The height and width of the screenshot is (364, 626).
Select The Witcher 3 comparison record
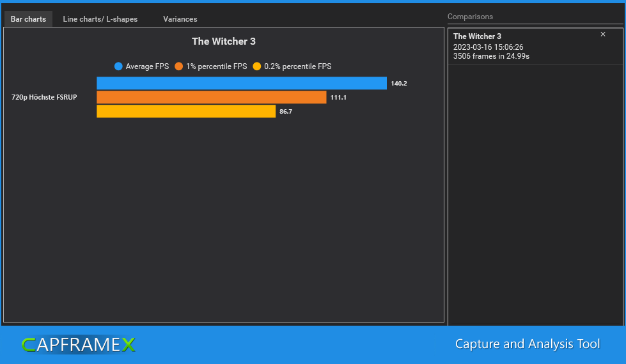pyautogui.click(x=535, y=46)
